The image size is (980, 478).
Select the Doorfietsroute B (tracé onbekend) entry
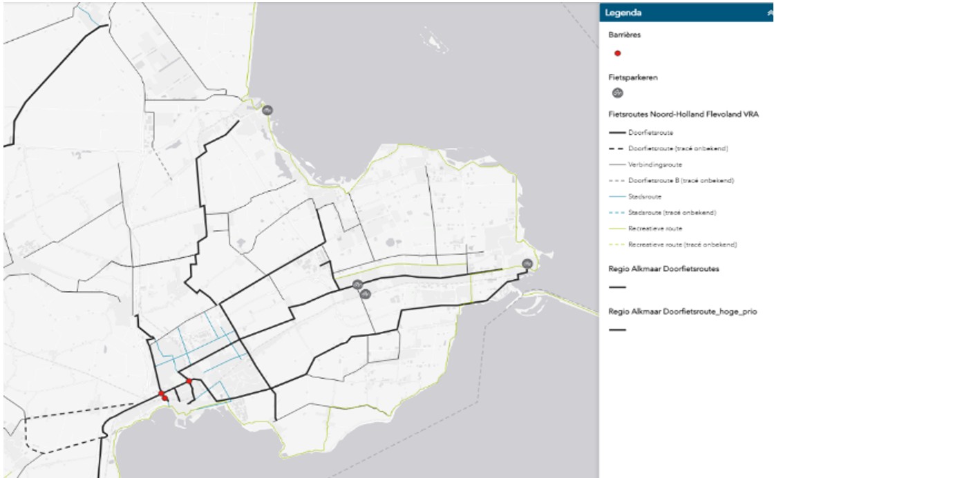[x=681, y=181]
